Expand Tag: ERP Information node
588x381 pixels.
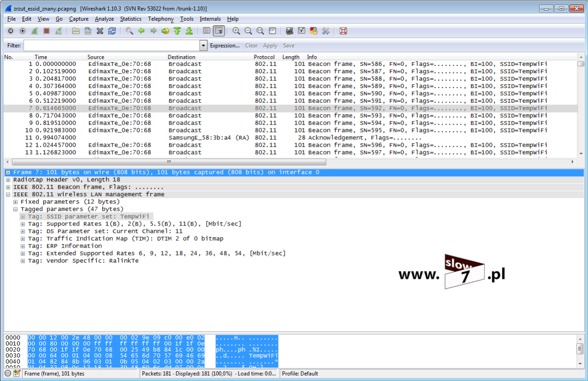23,246
